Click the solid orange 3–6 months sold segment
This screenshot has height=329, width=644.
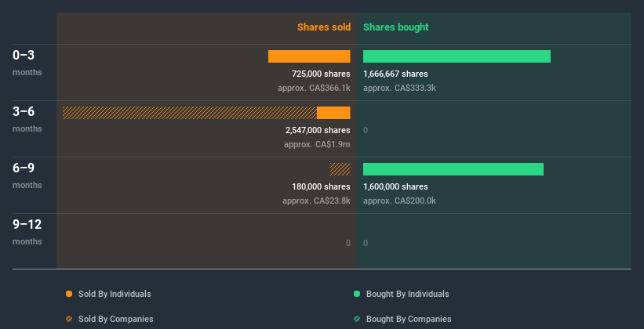(333, 113)
